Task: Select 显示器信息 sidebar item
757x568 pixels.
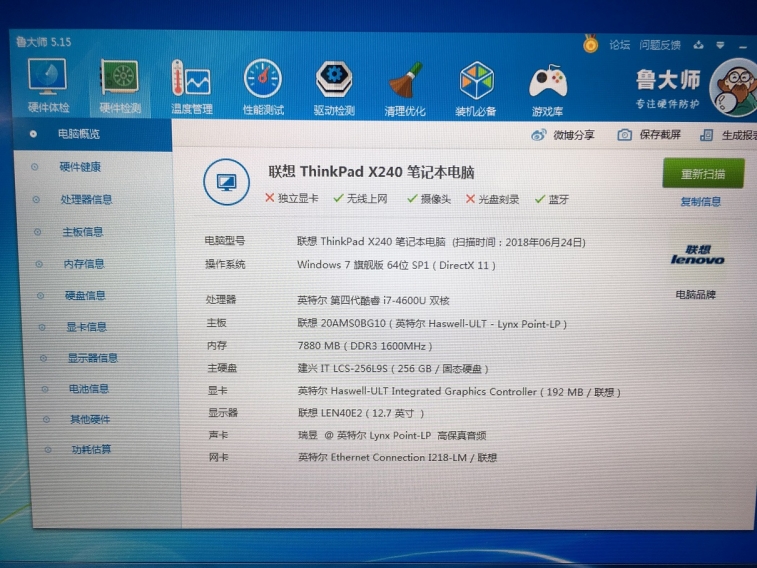Action: 93,358
